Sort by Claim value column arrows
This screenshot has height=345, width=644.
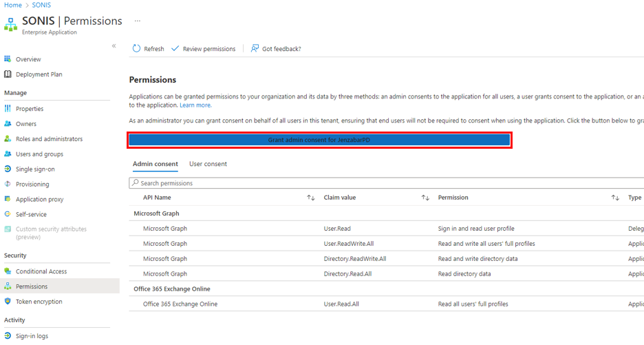425,198
